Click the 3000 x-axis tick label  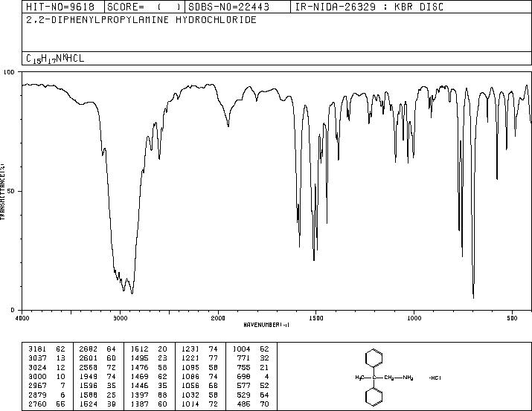(120, 318)
